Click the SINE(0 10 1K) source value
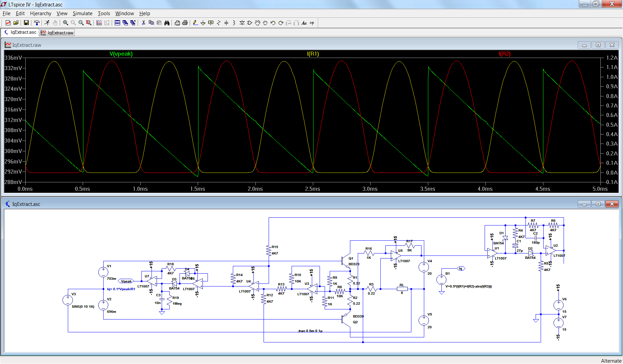Viewport: 623px width, 364px height. [83, 307]
